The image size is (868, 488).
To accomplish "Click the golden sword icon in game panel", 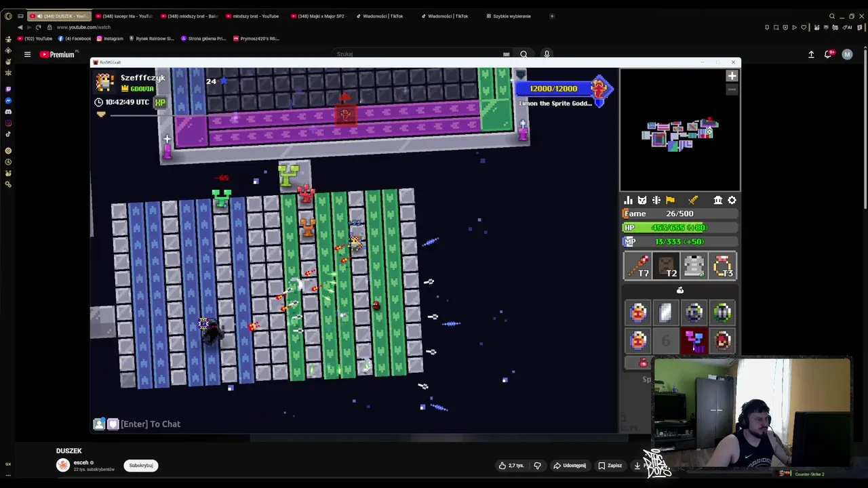I will click(x=693, y=200).
